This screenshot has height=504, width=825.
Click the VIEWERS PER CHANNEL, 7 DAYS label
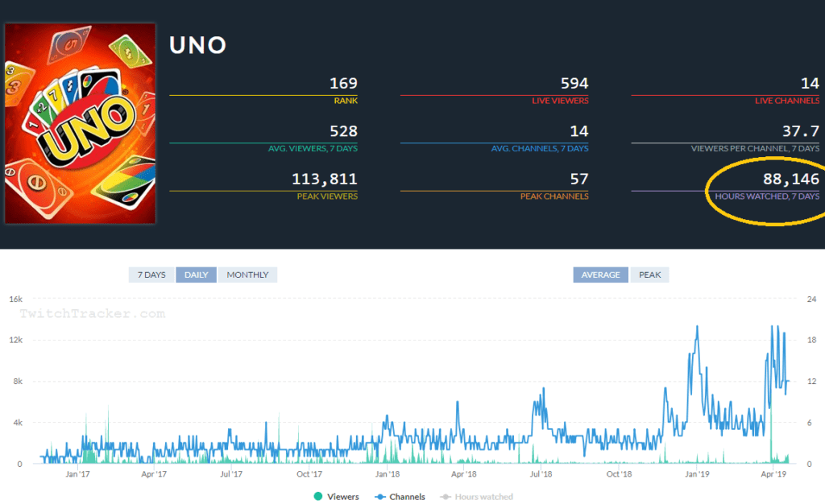click(756, 148)
